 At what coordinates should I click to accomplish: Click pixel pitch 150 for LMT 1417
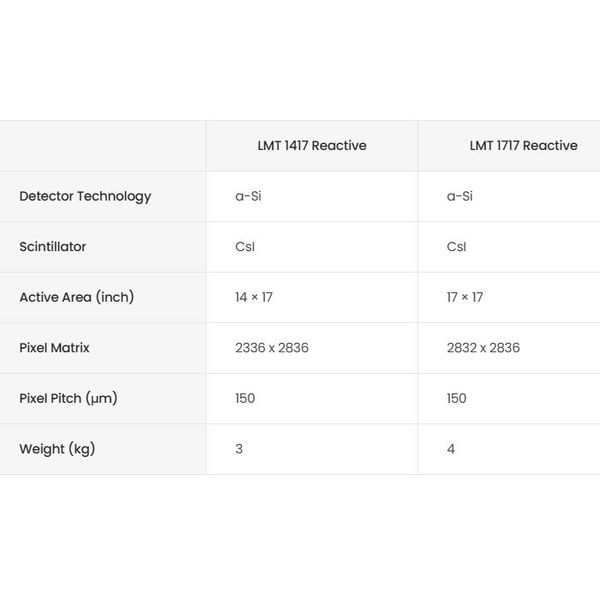pos(245,398)
